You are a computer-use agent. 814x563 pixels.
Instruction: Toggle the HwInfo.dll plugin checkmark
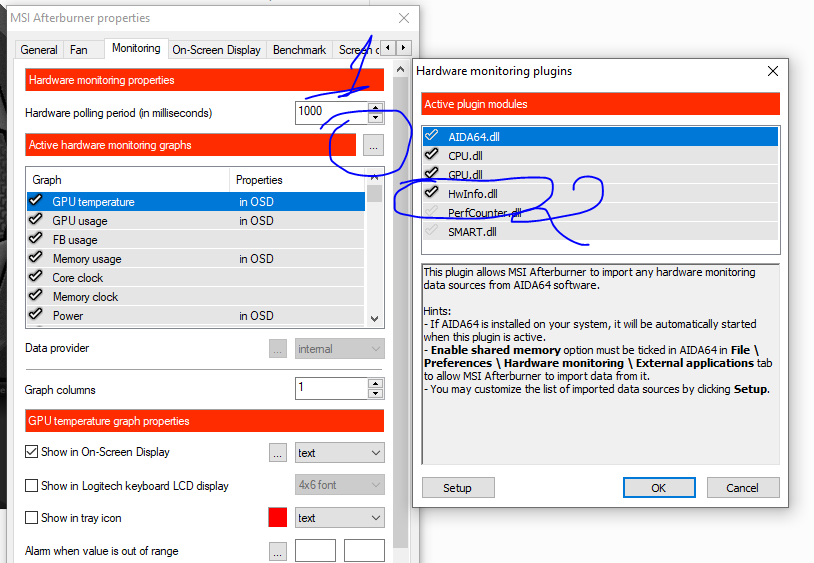point(431,193)
